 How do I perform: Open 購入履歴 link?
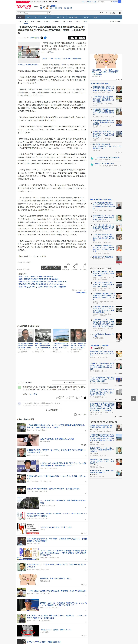pos(112,13)
